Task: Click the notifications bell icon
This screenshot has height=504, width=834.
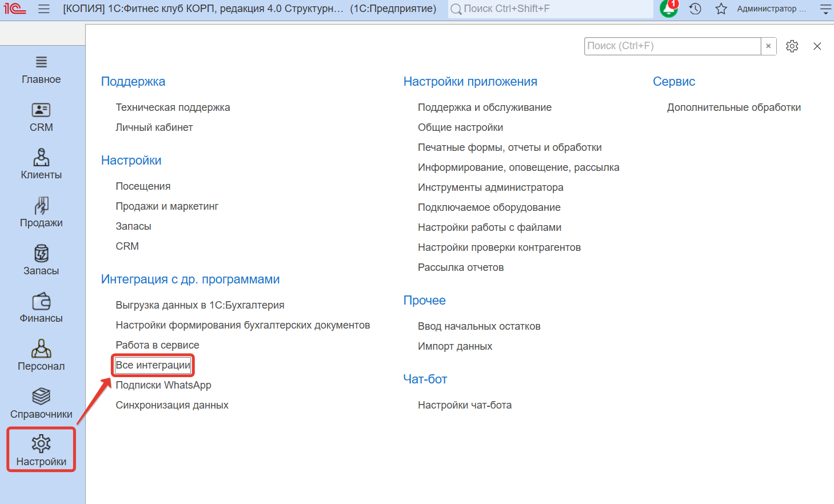Action: (x=668, y=9)
